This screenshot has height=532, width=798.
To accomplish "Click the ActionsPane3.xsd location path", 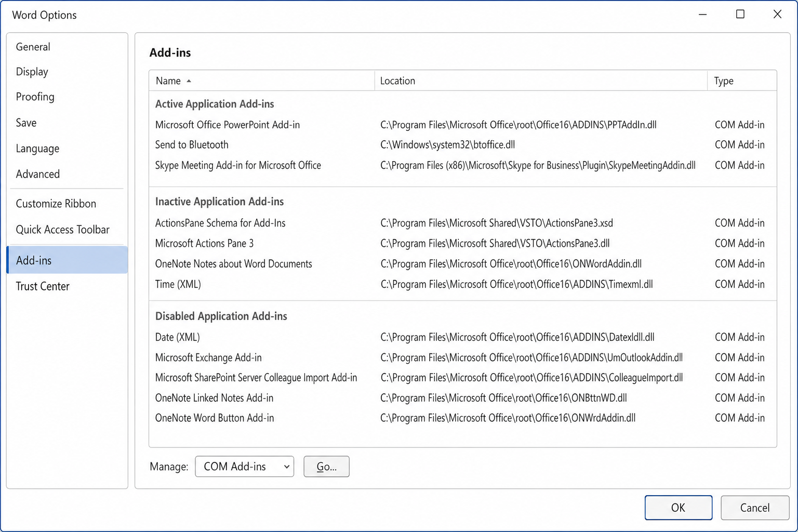I will click(x=497, y=223).
